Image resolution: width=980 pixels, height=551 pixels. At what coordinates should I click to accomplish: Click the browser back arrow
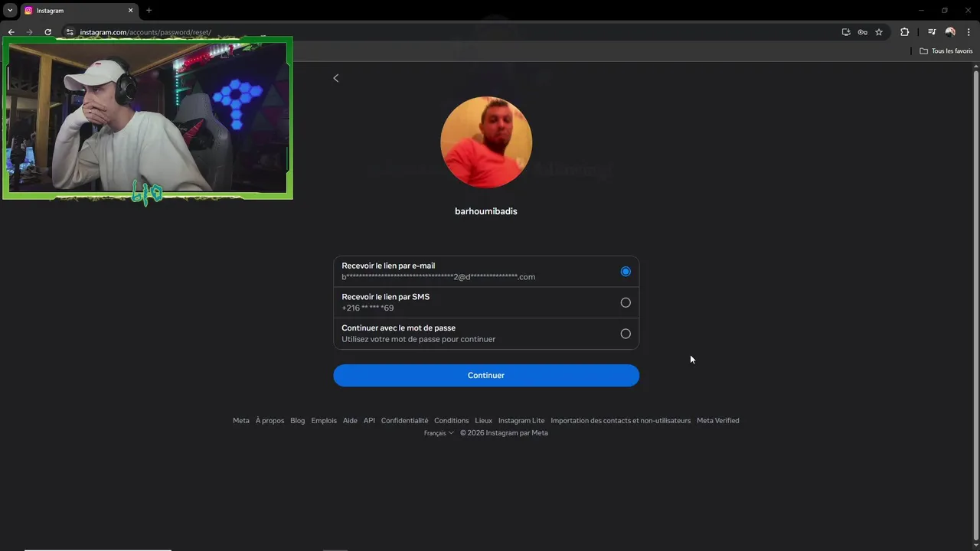11,32
